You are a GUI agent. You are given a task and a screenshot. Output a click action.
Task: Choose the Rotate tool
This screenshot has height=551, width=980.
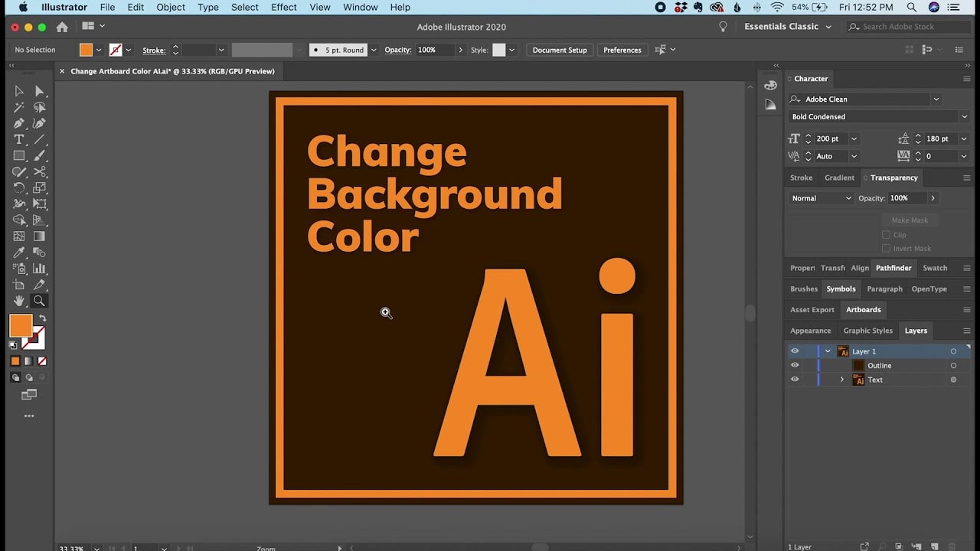19,187
